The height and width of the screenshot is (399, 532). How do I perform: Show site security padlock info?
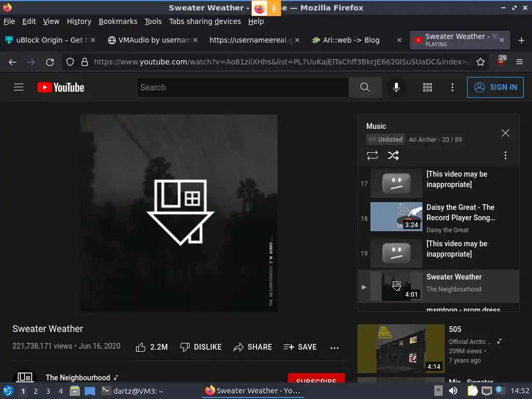[85, 62]
